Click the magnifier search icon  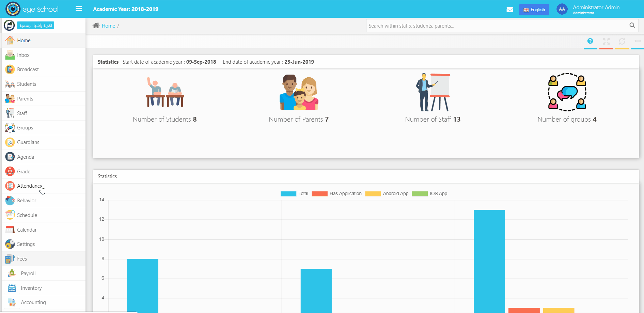pos(632,26)
